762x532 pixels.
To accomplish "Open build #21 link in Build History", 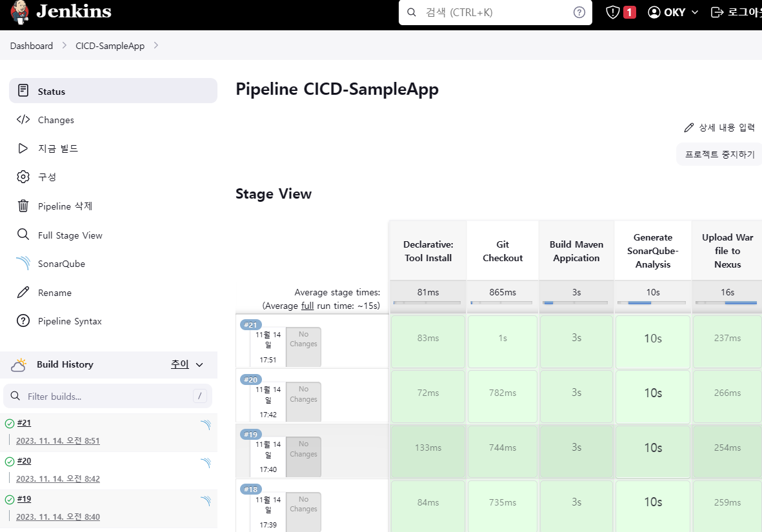I will pos(24,422).
